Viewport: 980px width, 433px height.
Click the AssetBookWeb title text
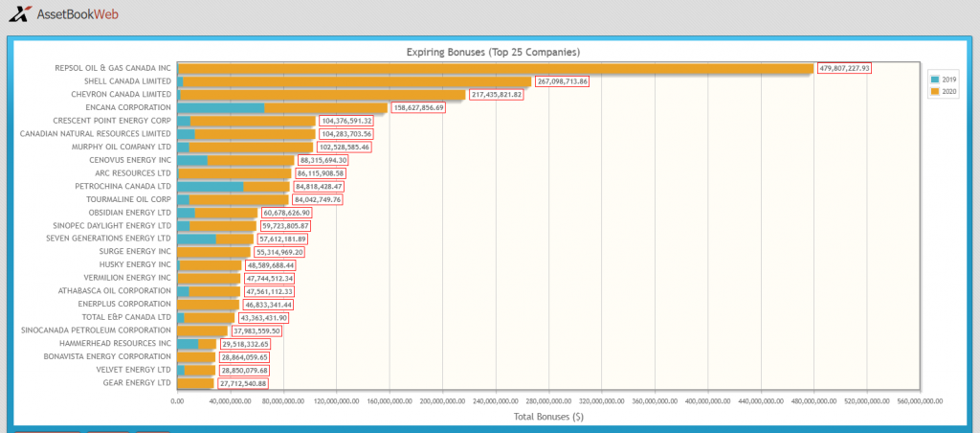tap(78, 13)
